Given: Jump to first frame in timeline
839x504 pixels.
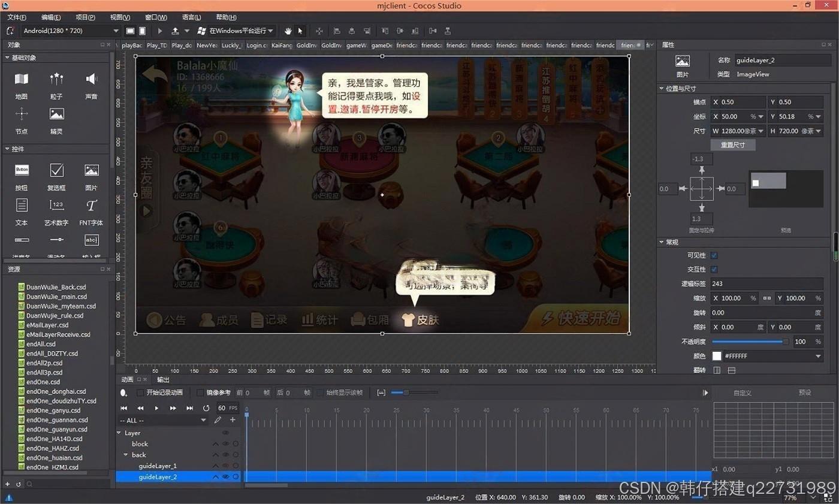Looking at the screenshot, I should (124, 408).
